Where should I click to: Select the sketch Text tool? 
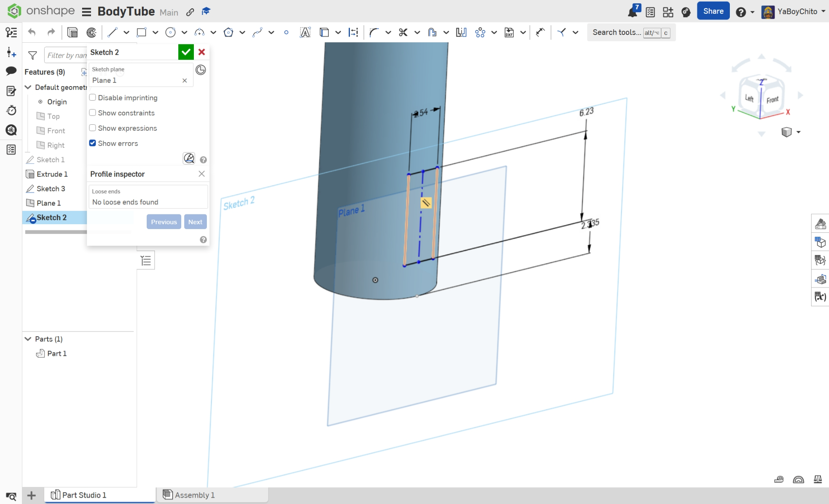point(305,32)
